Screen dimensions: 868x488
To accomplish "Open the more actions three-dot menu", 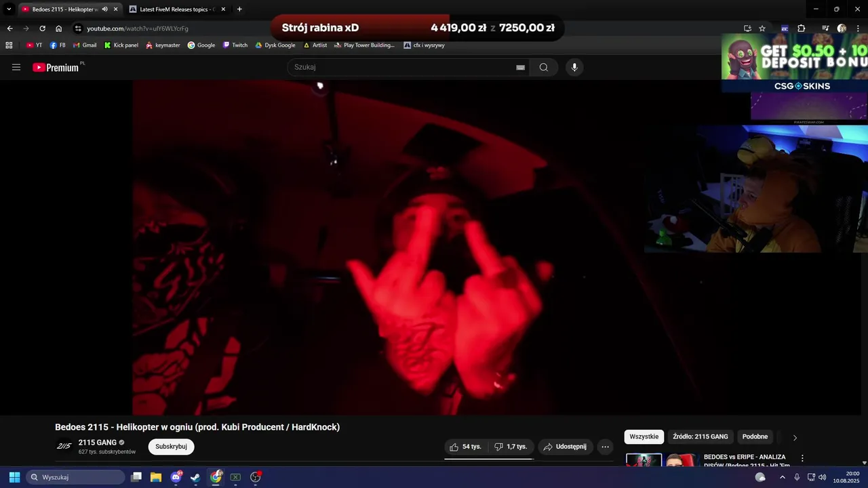I will 606,447.
